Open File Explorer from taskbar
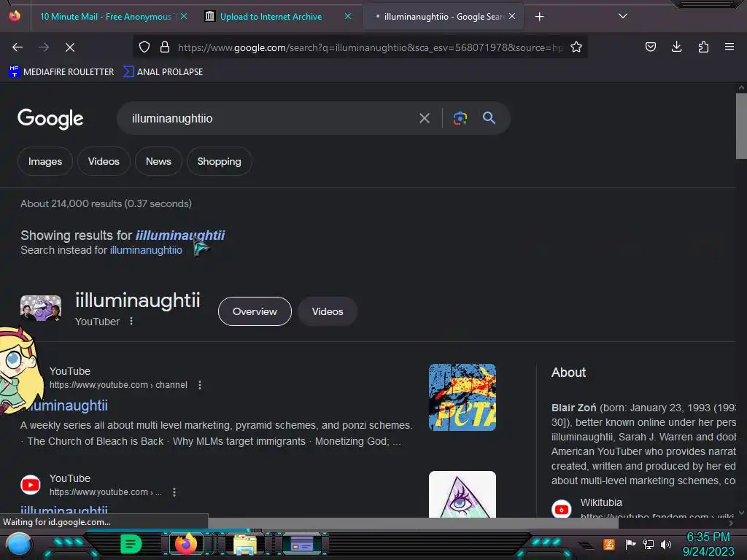This screenshot has height=560, width=747. pos(244,545)
